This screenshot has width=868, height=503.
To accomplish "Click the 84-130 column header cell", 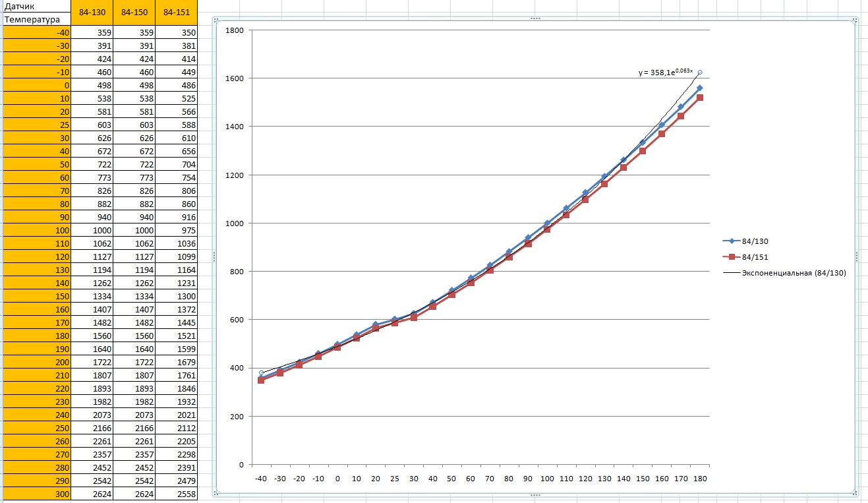I will tap(92, 13).
